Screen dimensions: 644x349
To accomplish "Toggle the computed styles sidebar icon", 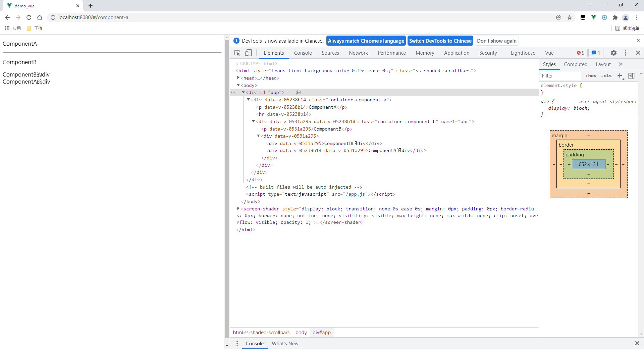I will click(x=631, y=76).
